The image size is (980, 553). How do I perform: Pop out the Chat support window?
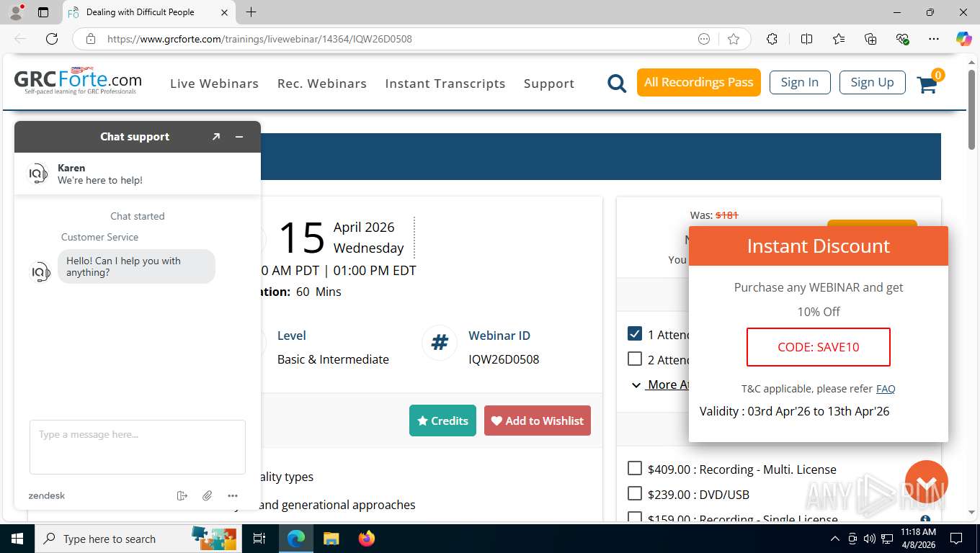tap(215, 137)
